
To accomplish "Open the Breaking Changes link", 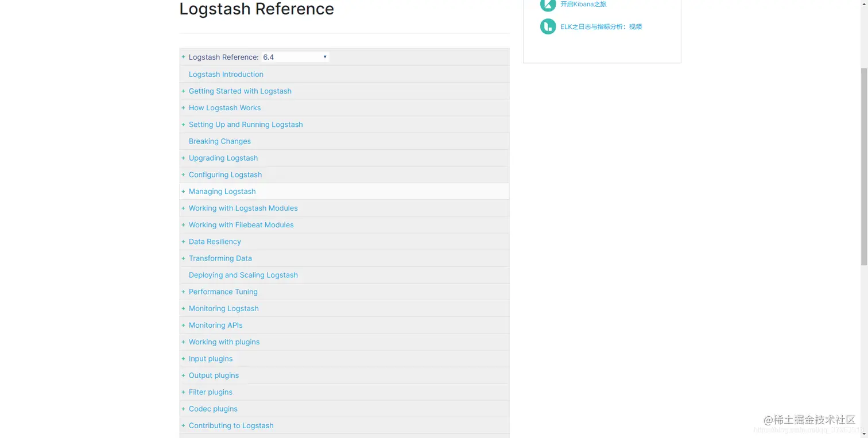I will click(x=220, y=141).
